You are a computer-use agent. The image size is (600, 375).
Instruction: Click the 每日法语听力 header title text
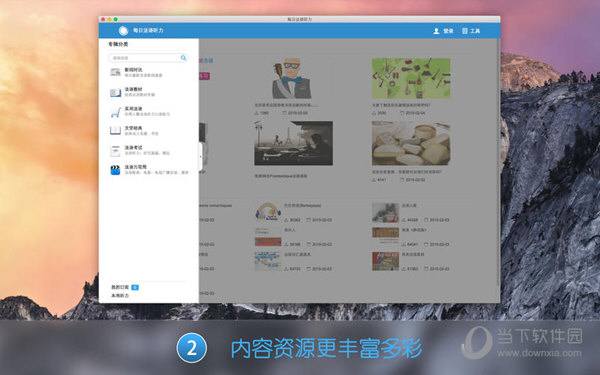(148, 31)
